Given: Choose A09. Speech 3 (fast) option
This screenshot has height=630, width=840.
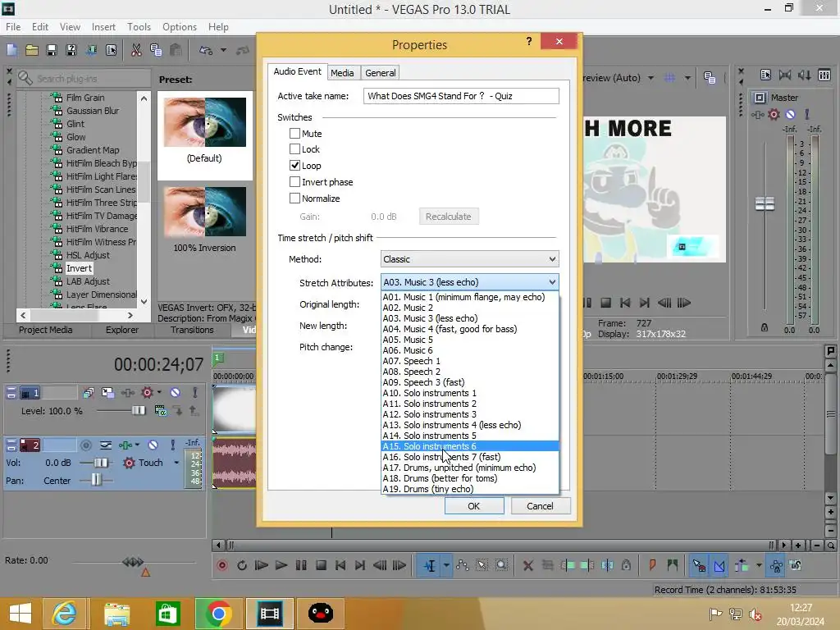Looking at the screenshot, I should point(469,382).
